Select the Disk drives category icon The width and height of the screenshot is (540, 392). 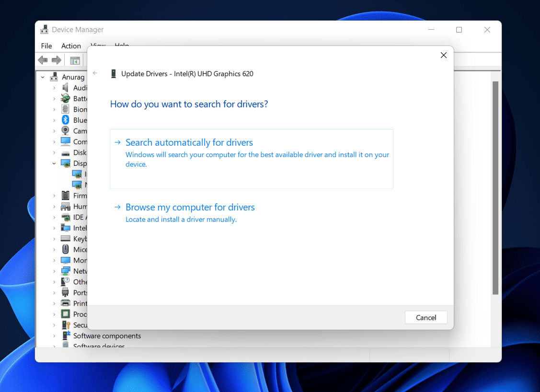66,153
